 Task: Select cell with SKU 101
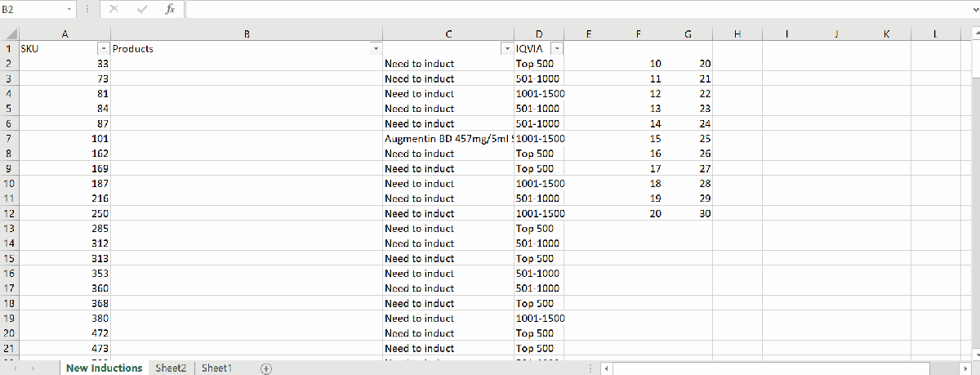point(65,138)
